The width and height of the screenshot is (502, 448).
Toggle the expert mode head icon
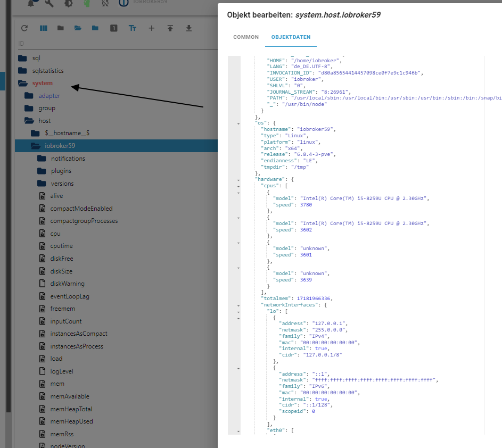tap(86, 4)
